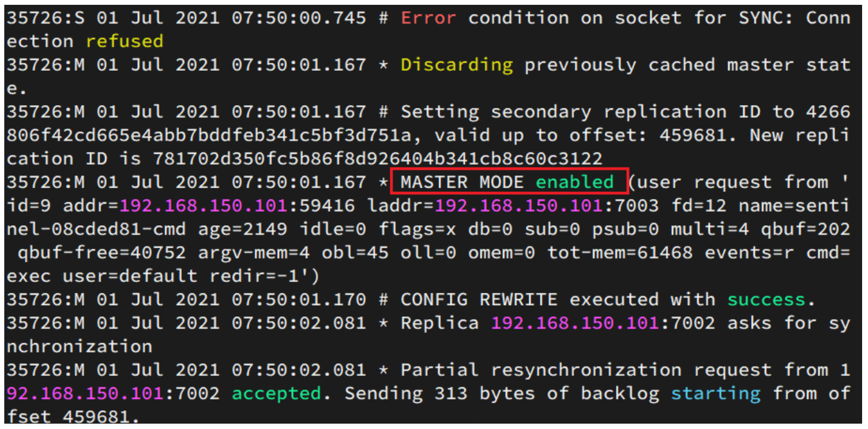This screenshot has height=429, width=868.
Task: Click the yellow "refused" text
Action: 124,41
